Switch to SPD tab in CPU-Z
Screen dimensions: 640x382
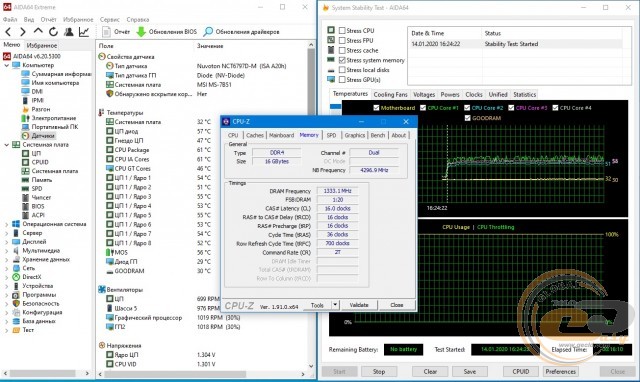(331, 135)
